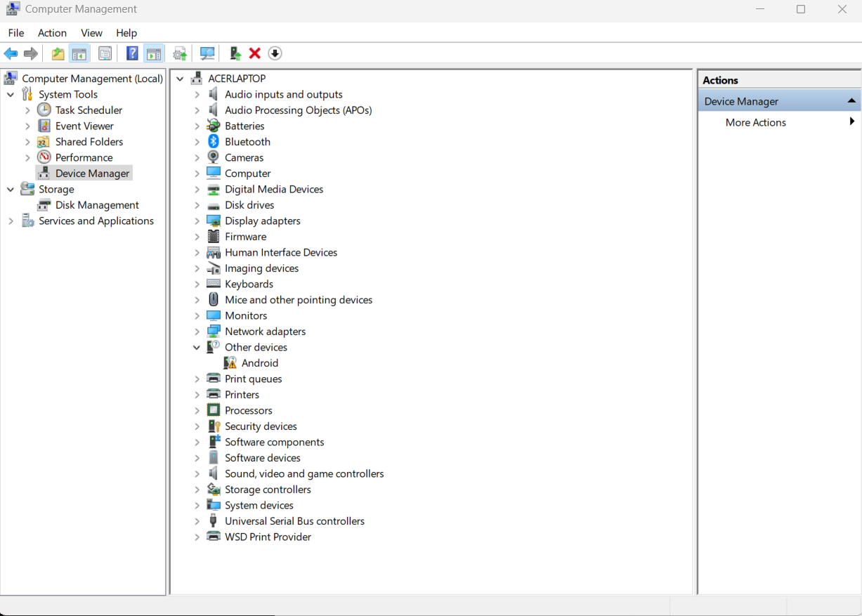Open the Action menu
Viewport: 862px width, 616px height.
pyautogui.click(x=52, y=33)
